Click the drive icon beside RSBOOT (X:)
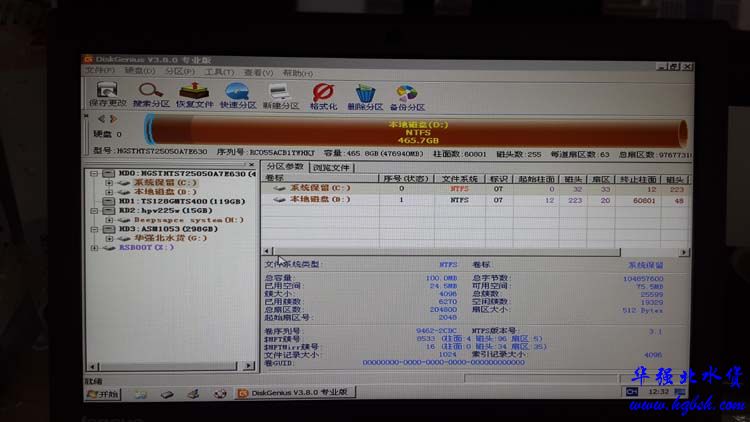 tap(110, 248)
